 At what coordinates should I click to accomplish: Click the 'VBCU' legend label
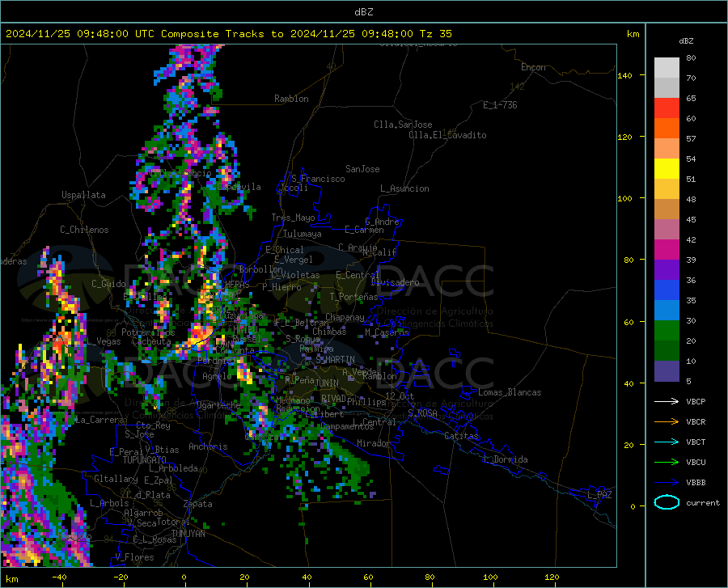(x=696, y=463)
